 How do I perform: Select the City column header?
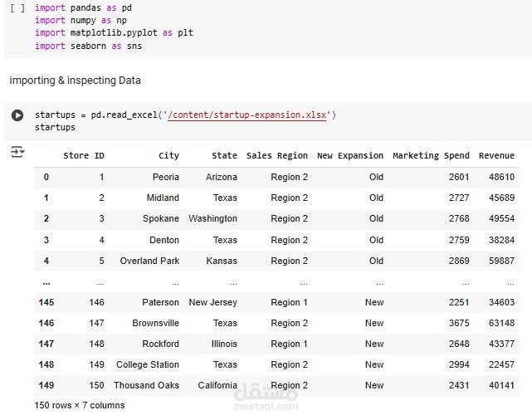click(168, 156)
